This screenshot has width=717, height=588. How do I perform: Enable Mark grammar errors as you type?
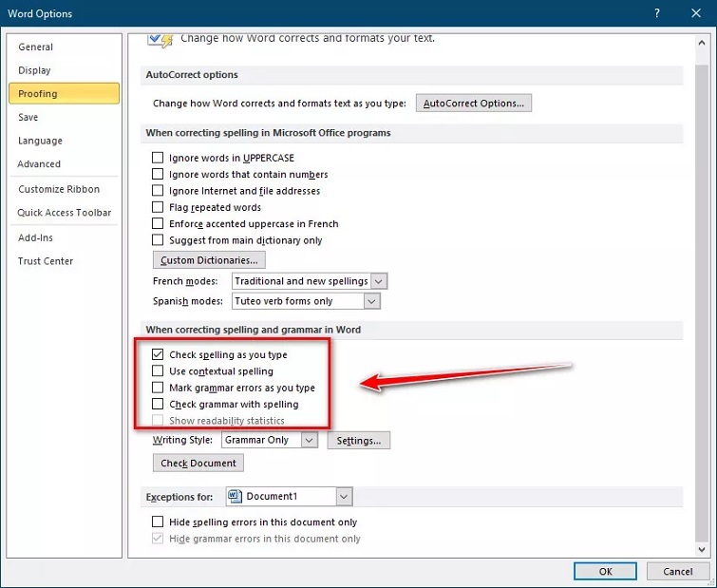159,388
